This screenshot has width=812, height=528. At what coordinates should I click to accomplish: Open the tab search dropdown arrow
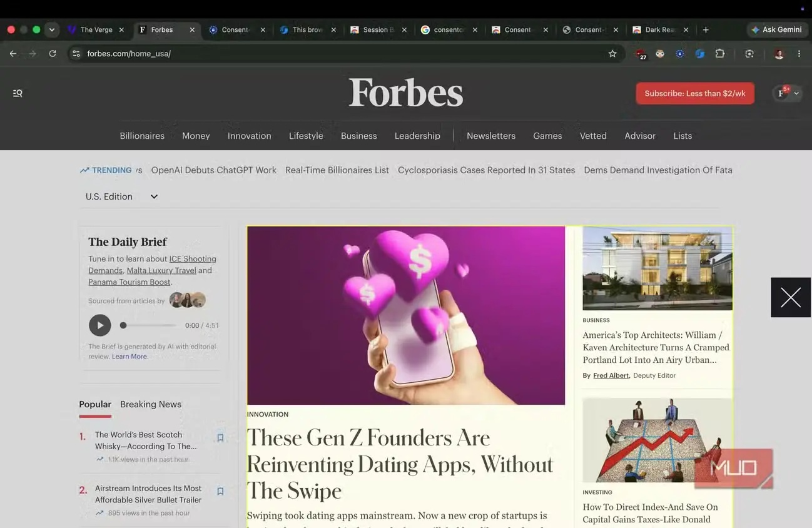tap(52, 29)
